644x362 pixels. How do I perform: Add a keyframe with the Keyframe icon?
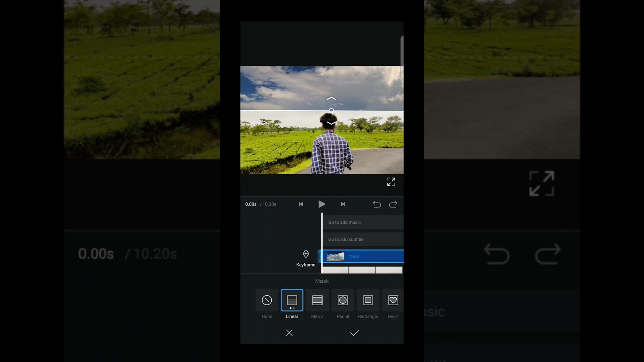tap(306, 254)
